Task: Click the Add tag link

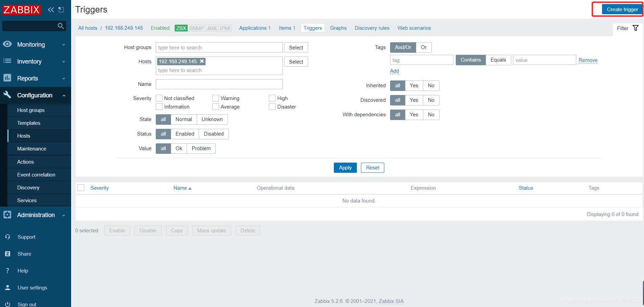Action: click(x=394, y=71)
